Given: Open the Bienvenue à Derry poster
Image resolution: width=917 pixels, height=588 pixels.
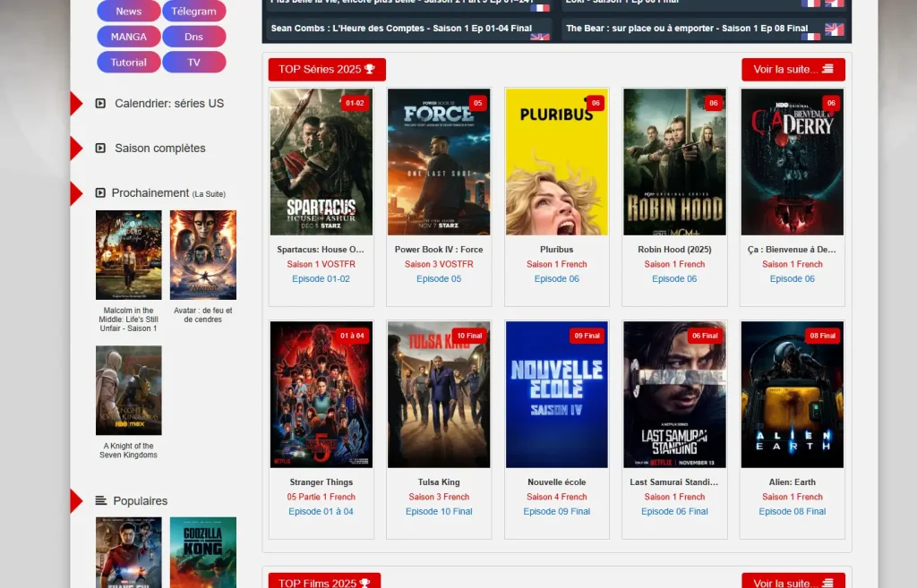Looking at the screenshot, I should [793, 162].
